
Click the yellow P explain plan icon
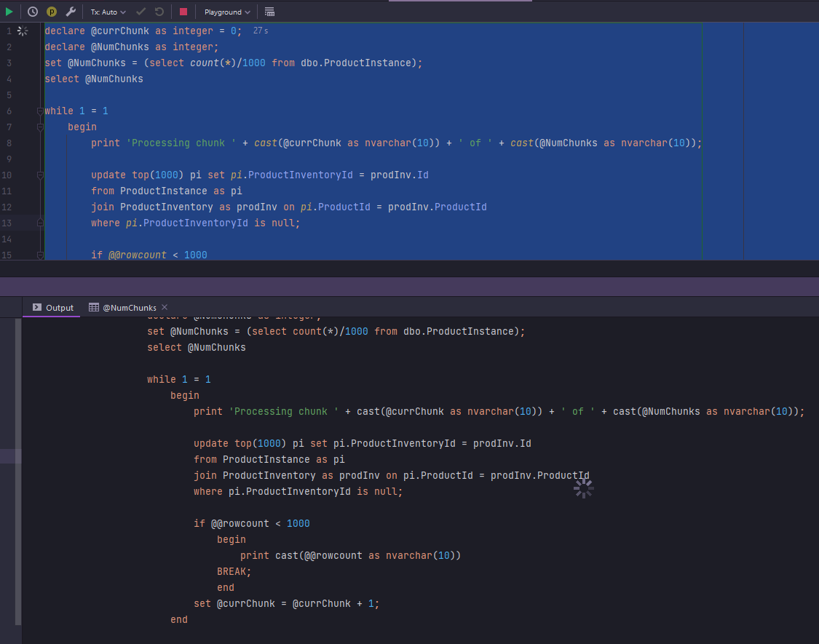pos(51,12)
